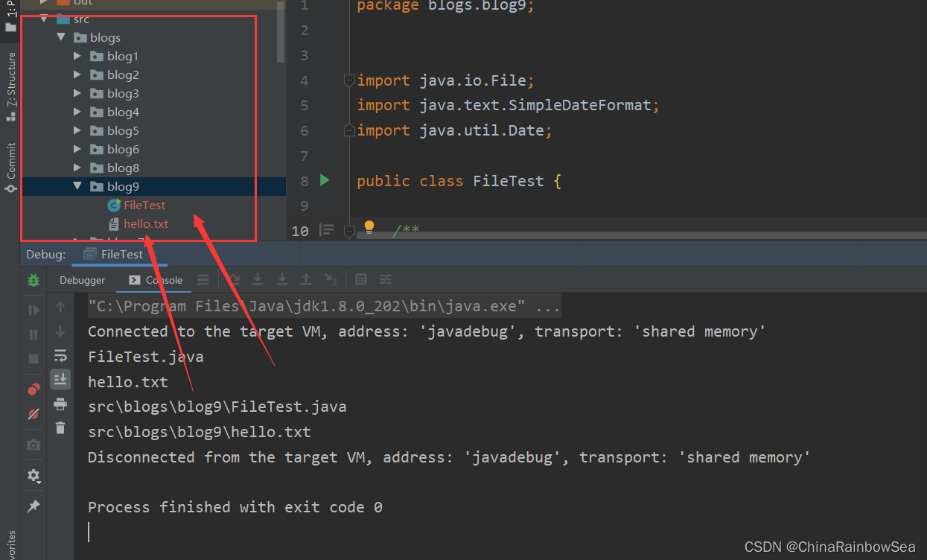Click 'public class FileTest {' code line

click(x=459, y=180)
